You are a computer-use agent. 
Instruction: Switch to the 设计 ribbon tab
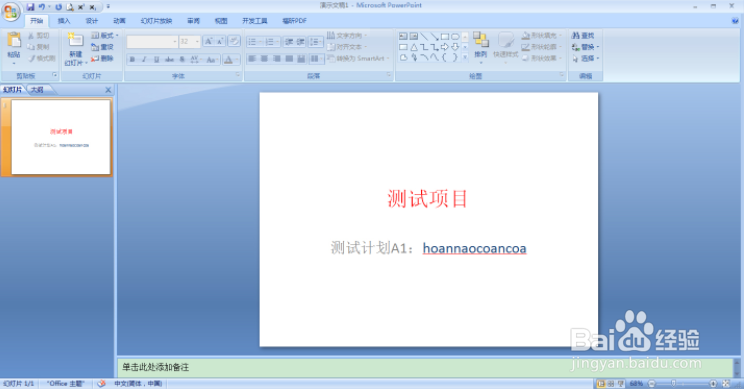tap(92, 21)
